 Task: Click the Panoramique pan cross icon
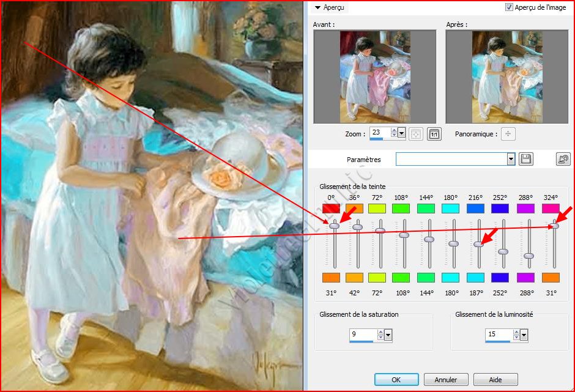[x=508, y=134]
